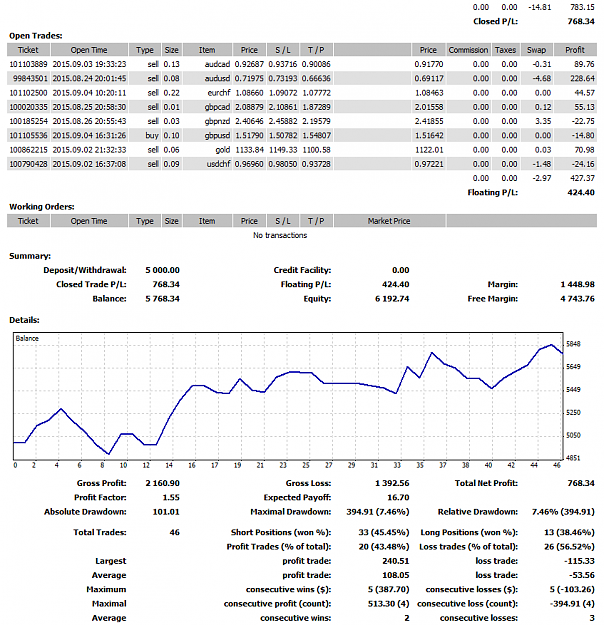Click the Credit Facility value 0.00

click(401, 270)
